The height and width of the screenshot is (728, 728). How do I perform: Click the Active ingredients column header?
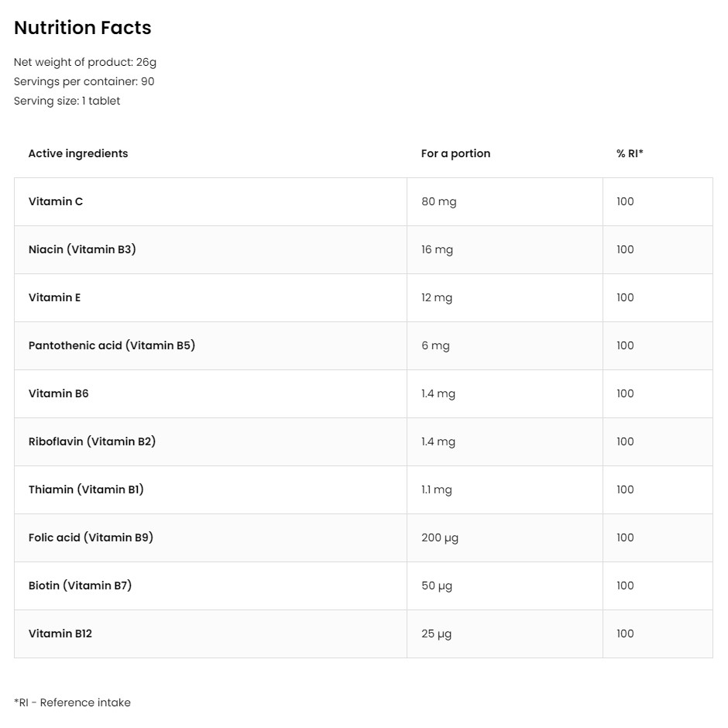[78, 153]
